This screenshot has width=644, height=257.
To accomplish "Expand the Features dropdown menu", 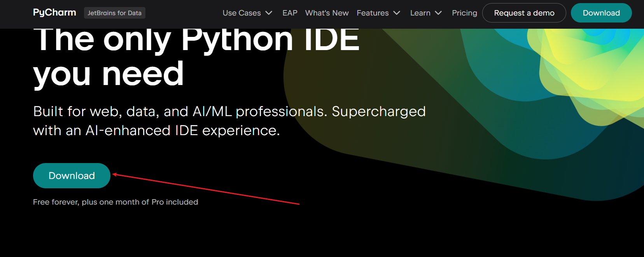I will (x=378, y=13).
